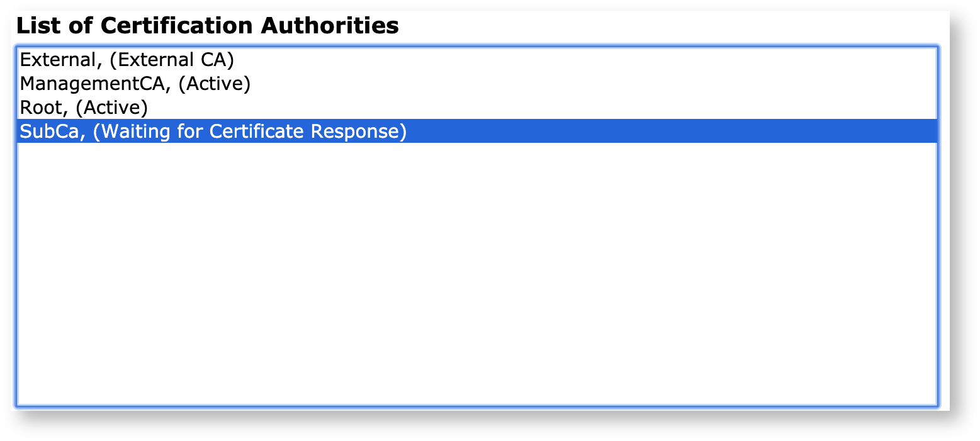The image size is (980, 441).
Task: Click '(Active)' status next to ManagementCA
Action: tap(214, 84)
